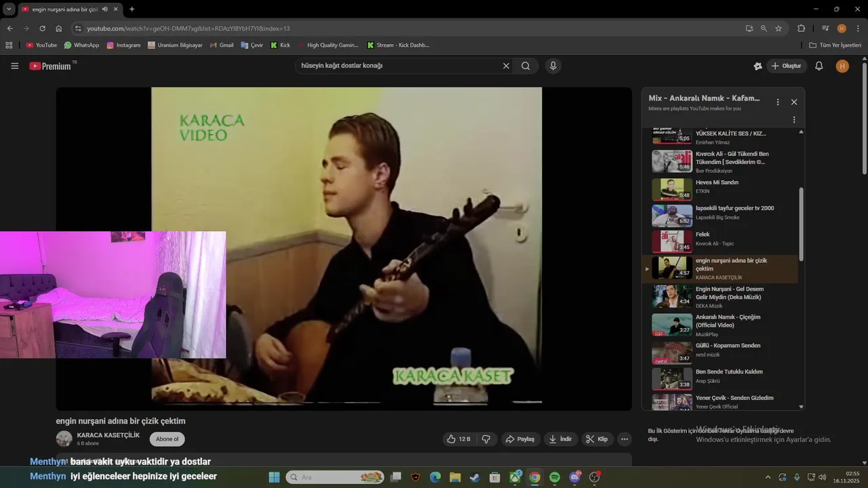Image resolution: width=868 pixels, height=488 pixels.
Task: Open Instagram bookmark
Action: (123, 45)
